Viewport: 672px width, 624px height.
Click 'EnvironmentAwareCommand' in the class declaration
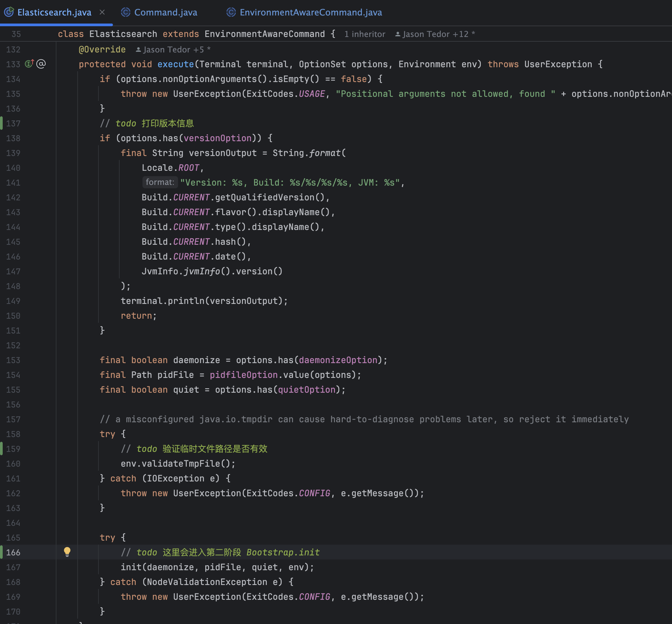pos(265,34)
